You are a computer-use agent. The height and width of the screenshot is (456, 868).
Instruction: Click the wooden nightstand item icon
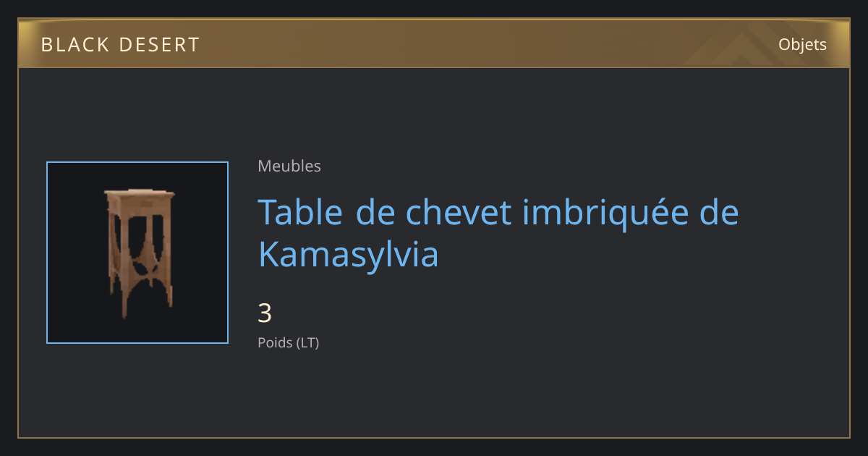tap(139, 253)
